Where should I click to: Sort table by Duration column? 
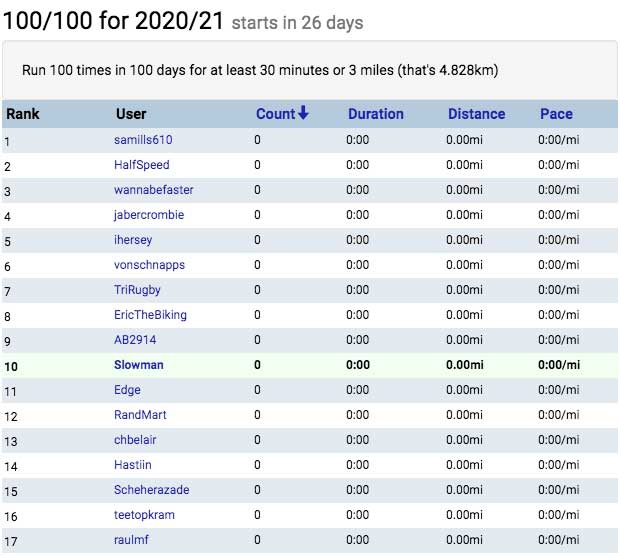(x=375, y=114)
